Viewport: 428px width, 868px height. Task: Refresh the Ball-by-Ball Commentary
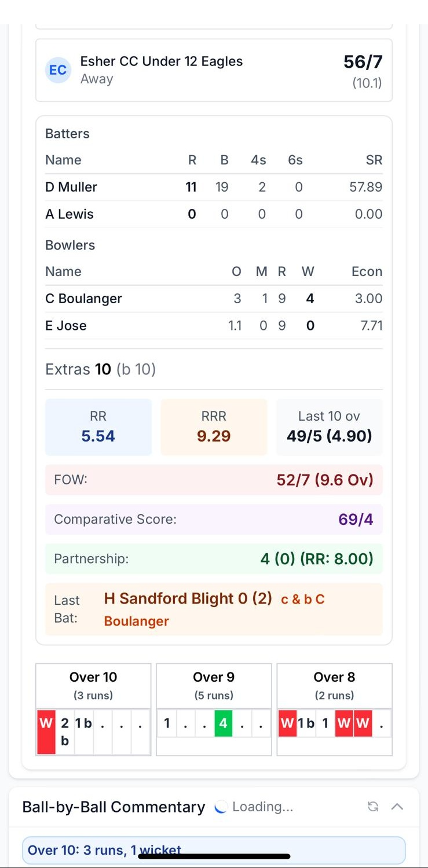(x=373, y=807)
